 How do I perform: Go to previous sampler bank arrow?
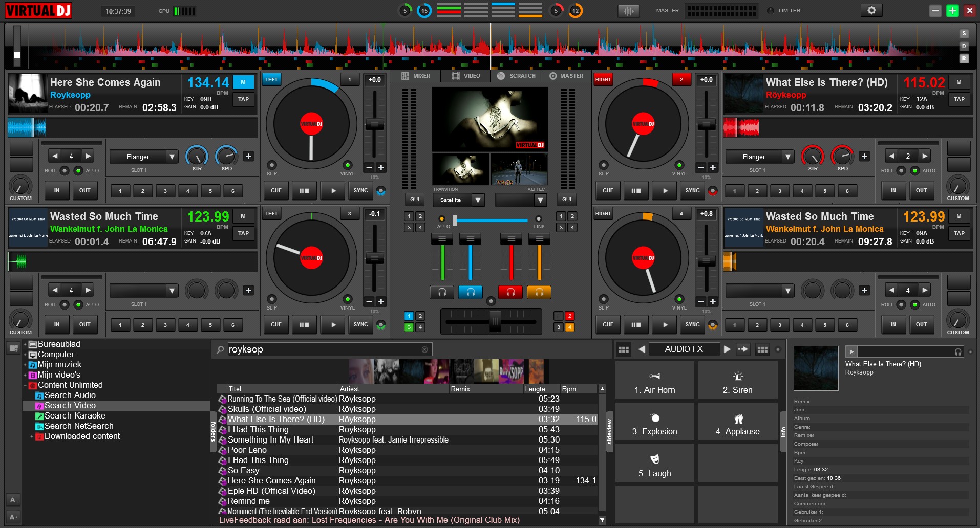click(x=642, y=349)
